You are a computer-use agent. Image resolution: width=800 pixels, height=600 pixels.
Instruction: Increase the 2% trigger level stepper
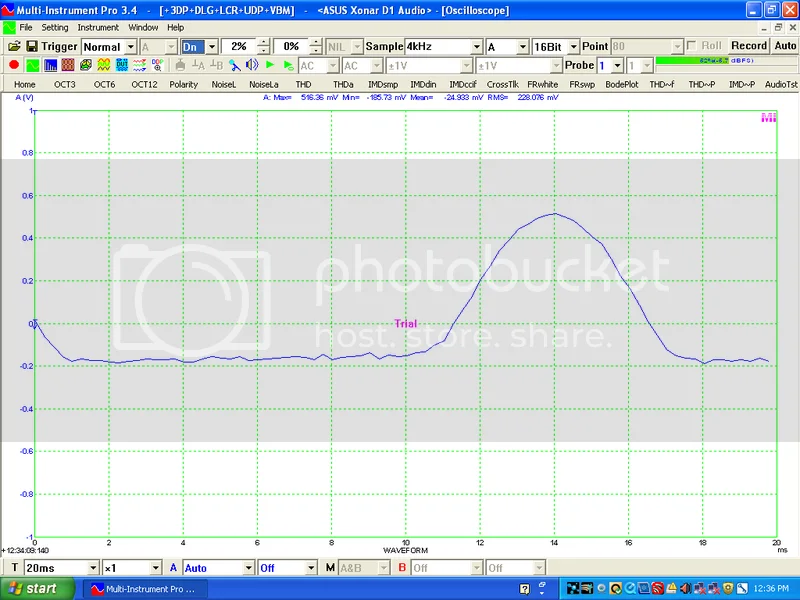pyautogui.click(x=263, y=43)
